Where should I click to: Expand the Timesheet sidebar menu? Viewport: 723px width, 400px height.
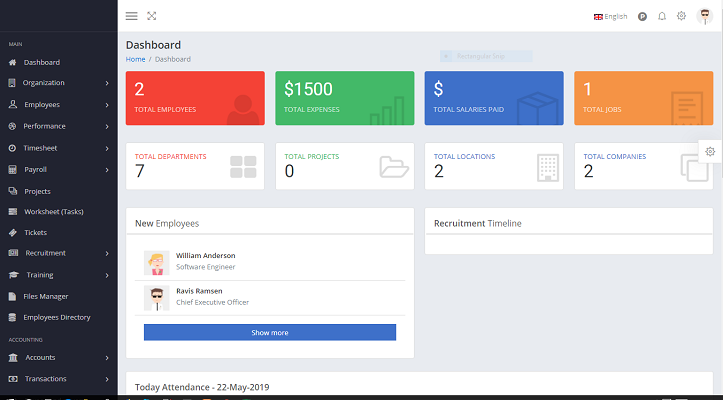pos(60,148)
